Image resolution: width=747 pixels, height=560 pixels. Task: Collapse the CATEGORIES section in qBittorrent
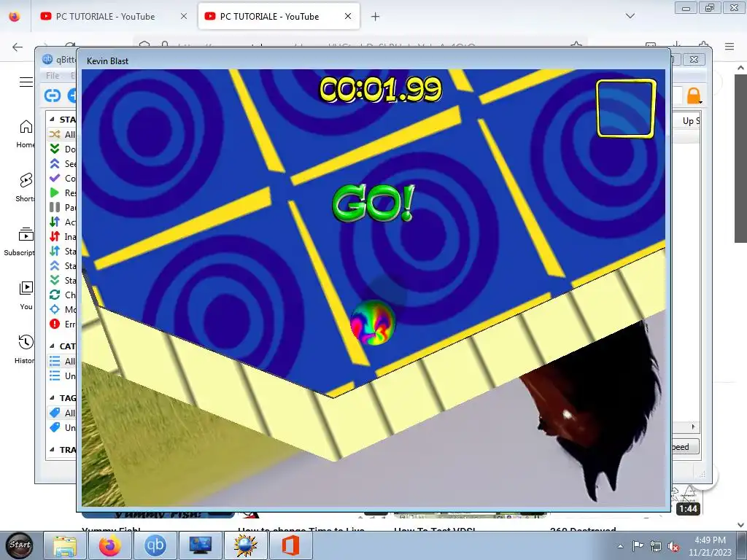(x=52, y=346)
